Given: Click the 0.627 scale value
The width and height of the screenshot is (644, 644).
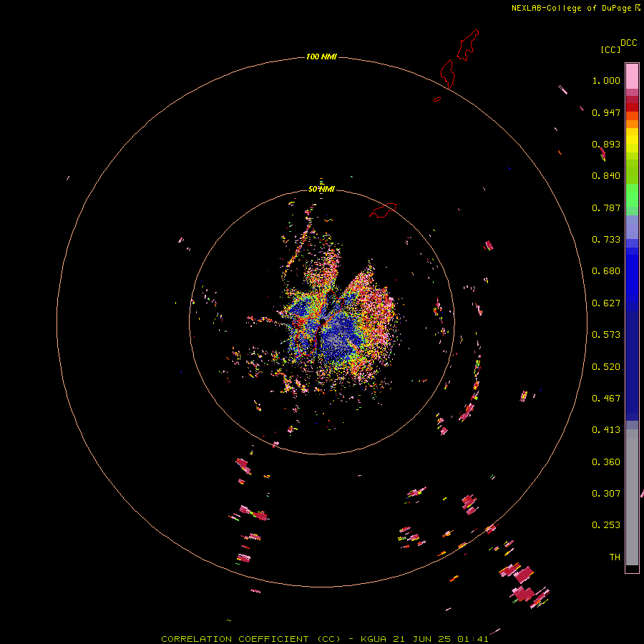Looking at the screenshot, I should [x=606, y=303].
